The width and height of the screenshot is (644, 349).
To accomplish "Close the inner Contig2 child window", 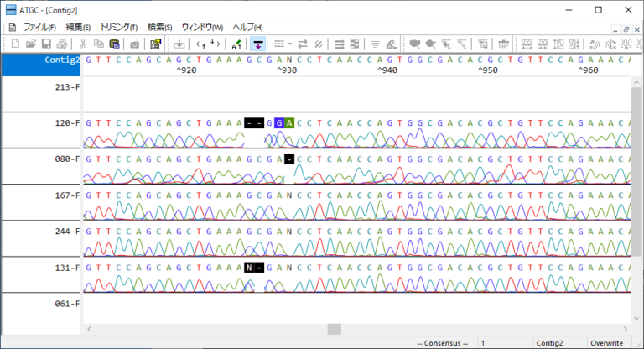I will (636, 29).
